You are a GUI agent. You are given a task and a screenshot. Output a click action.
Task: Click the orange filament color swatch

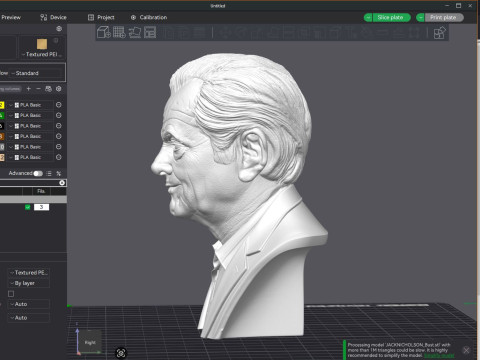point(2,136)
